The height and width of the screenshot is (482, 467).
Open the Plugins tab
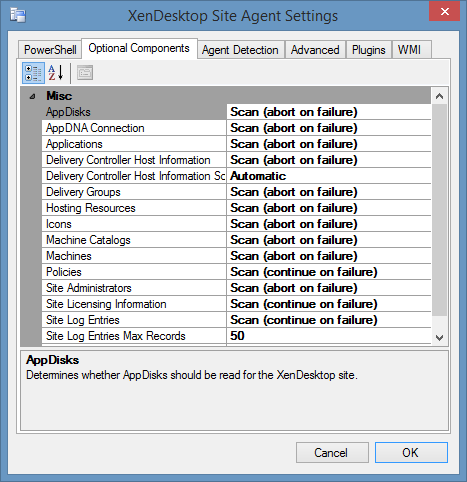click(x=369, y=50)
